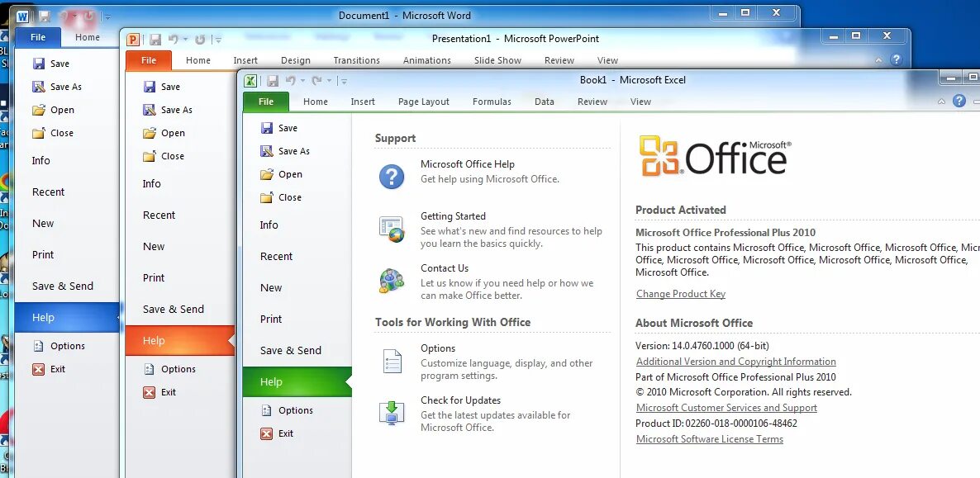Click the Excel Help question mark in the ribbon corner
The width and height of the screenshot is (980, 478).
(x=959, y=101)
